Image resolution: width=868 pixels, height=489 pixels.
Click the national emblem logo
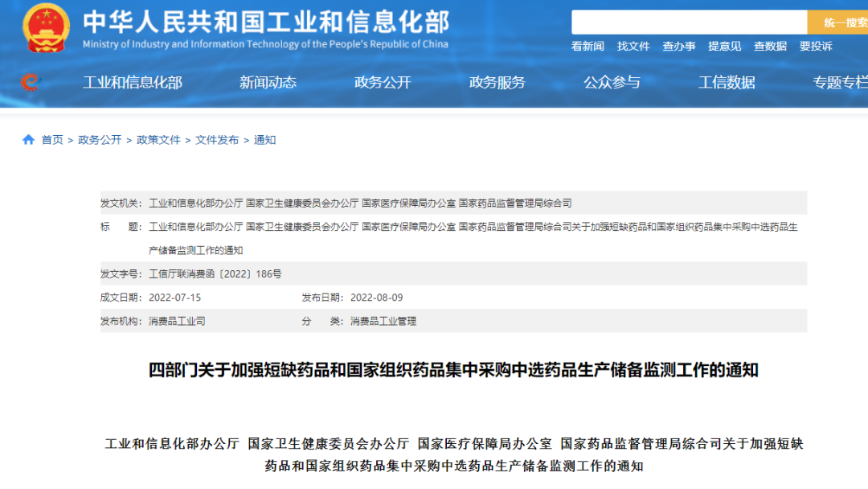47,28
